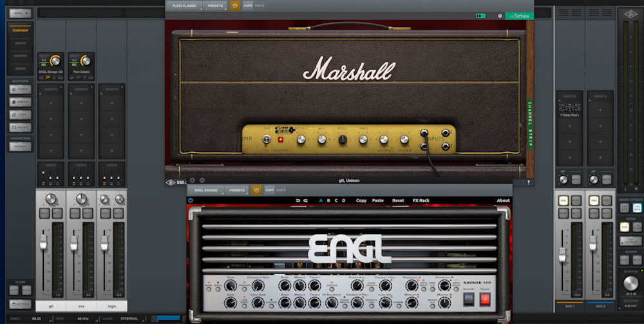Click About in the ENGL plugin
Image resolution: width=644 pixels, height=324 pixels.
[x=503, y=200]
